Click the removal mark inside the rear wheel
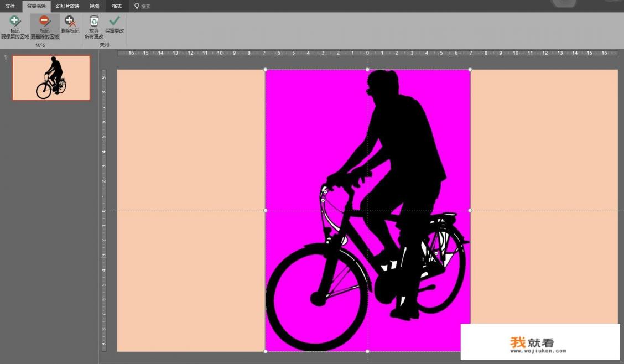This screenshot has height=364, width=624. (x=436, y=253)
